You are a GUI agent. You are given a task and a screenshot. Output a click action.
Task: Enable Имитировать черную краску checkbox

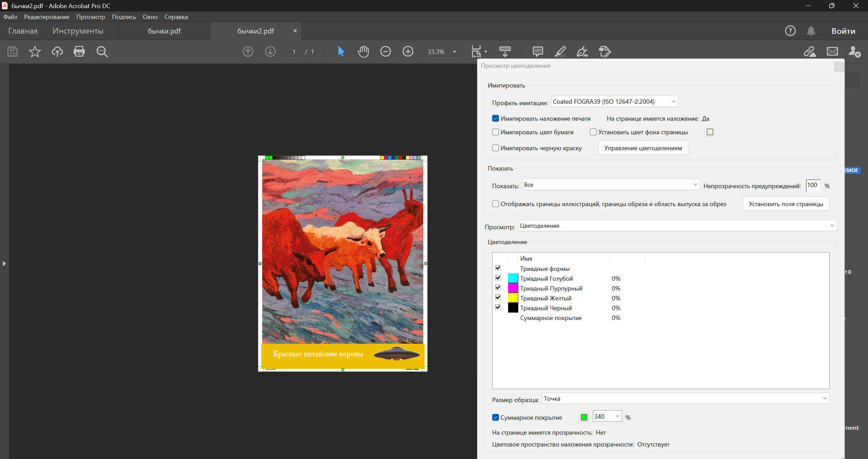point(496,148)
